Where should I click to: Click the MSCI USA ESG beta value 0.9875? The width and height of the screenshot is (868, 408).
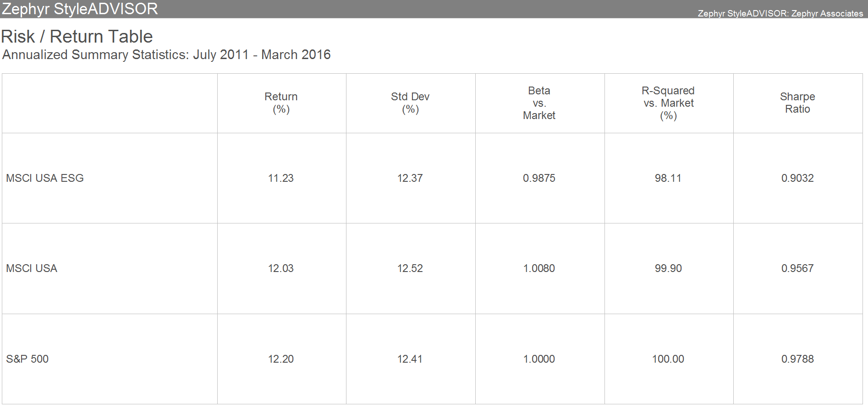point(539,178)
